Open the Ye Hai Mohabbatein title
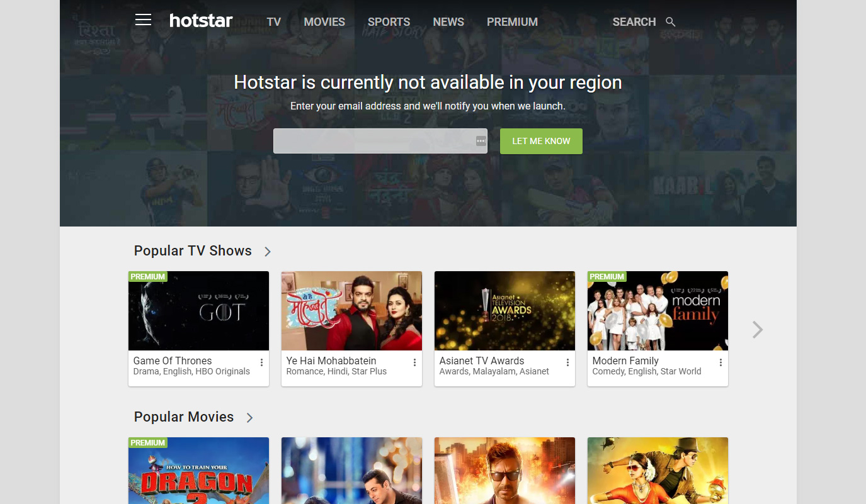This screenshot has width=866, height=504. (331, 361)
